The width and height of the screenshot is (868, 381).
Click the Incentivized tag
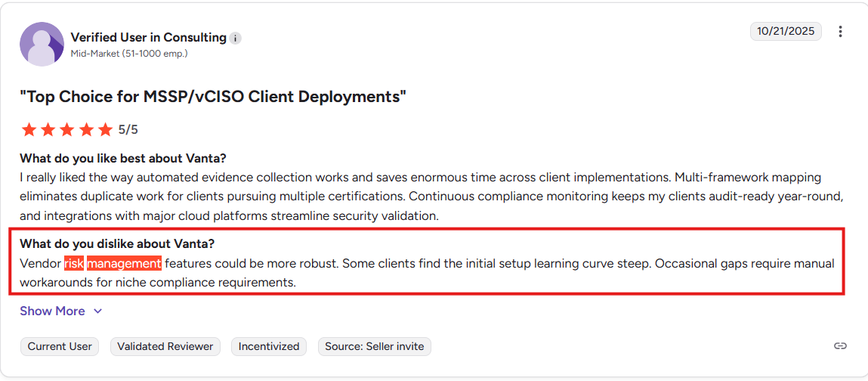269,347
